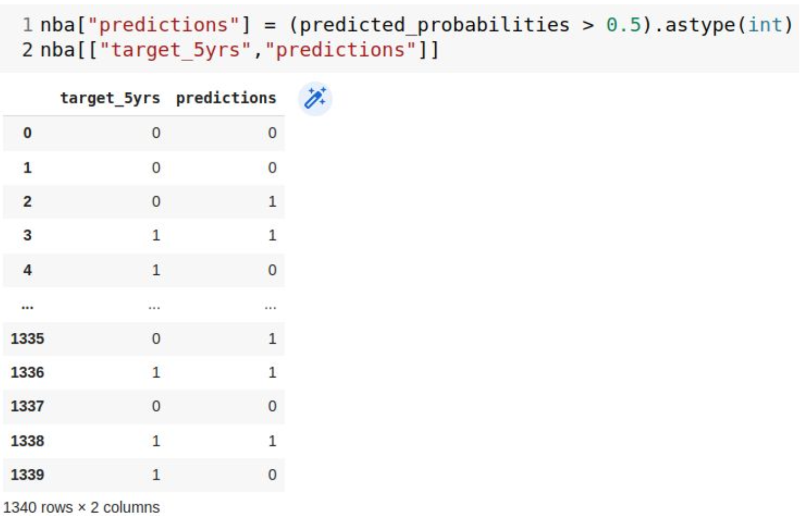
Task: Click row index 0 label
Action: [28, 133]
